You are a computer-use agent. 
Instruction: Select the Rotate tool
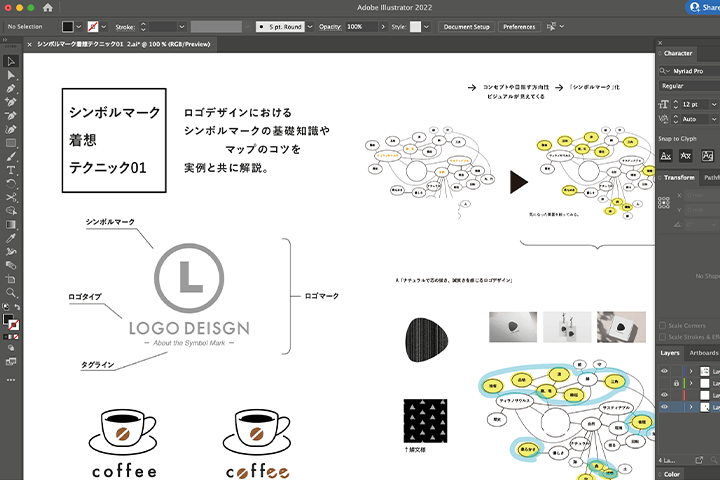[11, 184]
